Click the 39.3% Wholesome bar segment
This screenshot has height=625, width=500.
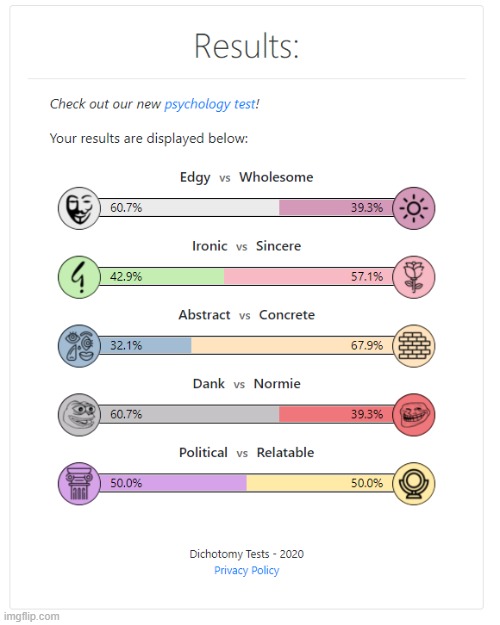(x=337, y=208)
